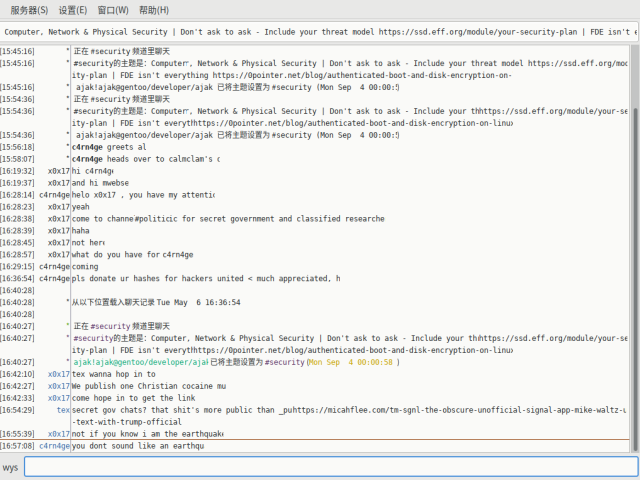Focus the message input box at bottom
640x480 pixels.
tap(330, 467)
